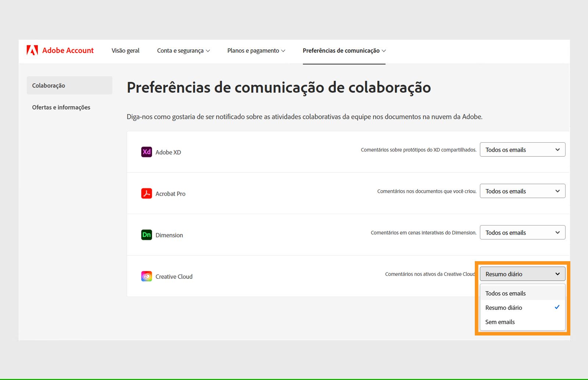Click the Creative Cloud product name
The width and height of the screenshot is (588, 380).
tap(174, 277)
